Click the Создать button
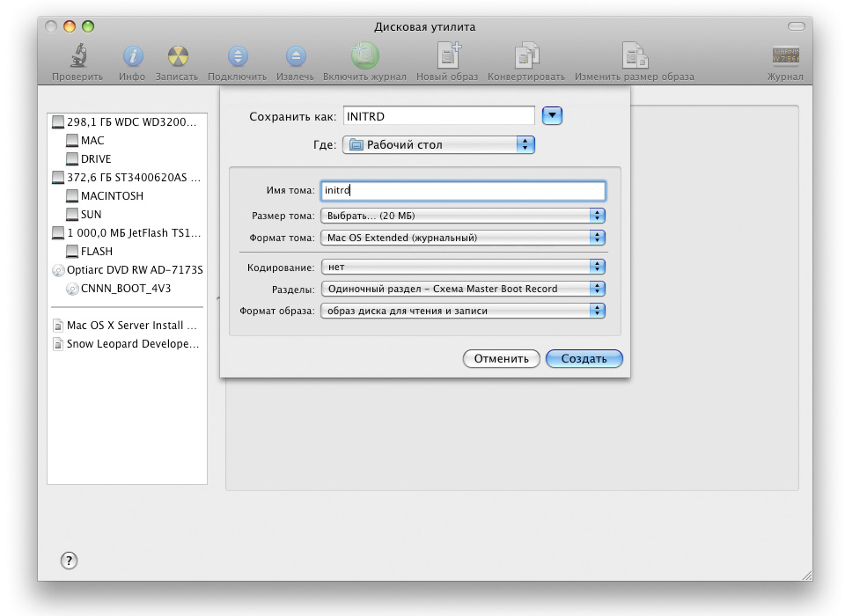The width and height of the screenshot is (845, 616). coord(584,359)
